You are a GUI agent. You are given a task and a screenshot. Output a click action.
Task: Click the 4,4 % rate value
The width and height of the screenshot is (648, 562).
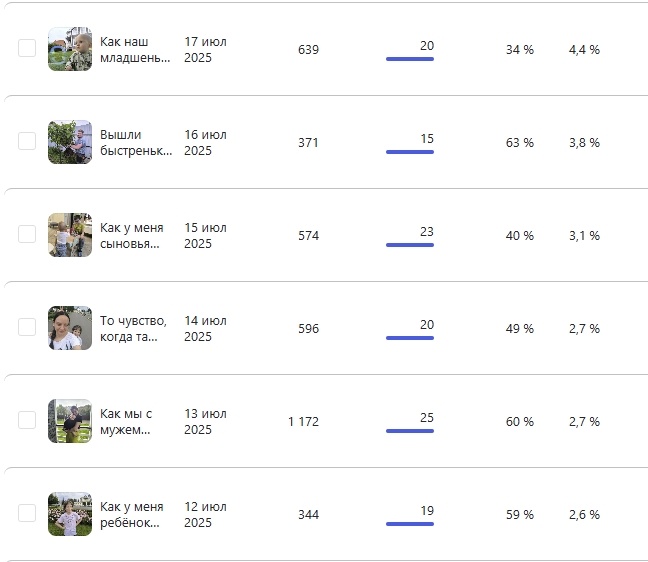[584, 50]
